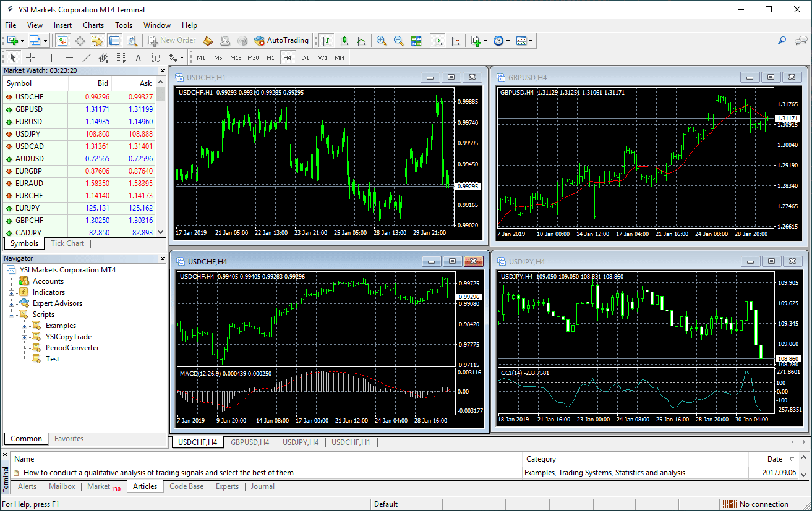Open the Strategy Tester icon
Screen dimensions: 812x511
(x=132, y=41)
